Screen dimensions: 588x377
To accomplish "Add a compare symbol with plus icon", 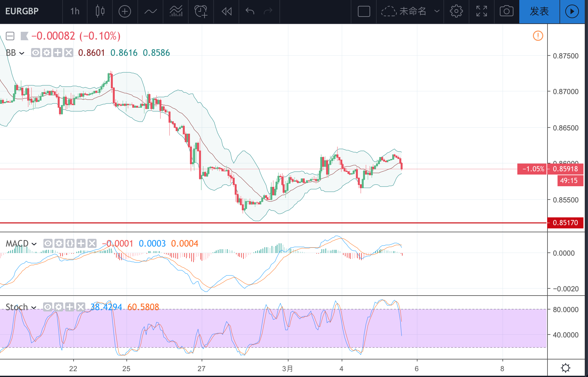I will (x=125, y=11).
